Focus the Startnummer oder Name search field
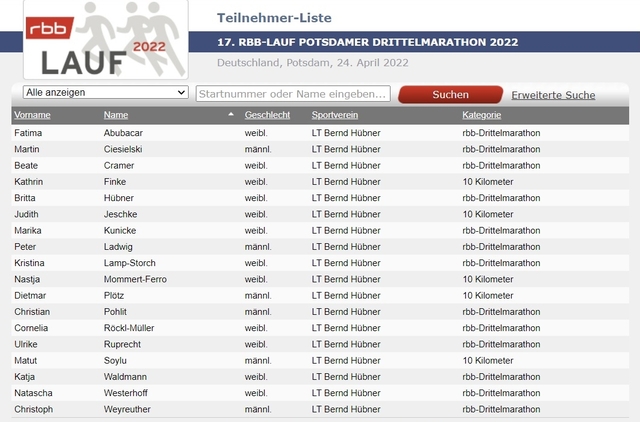Viewport: 640px width, 422px height. pyautogui.click(x=293, y=94)
